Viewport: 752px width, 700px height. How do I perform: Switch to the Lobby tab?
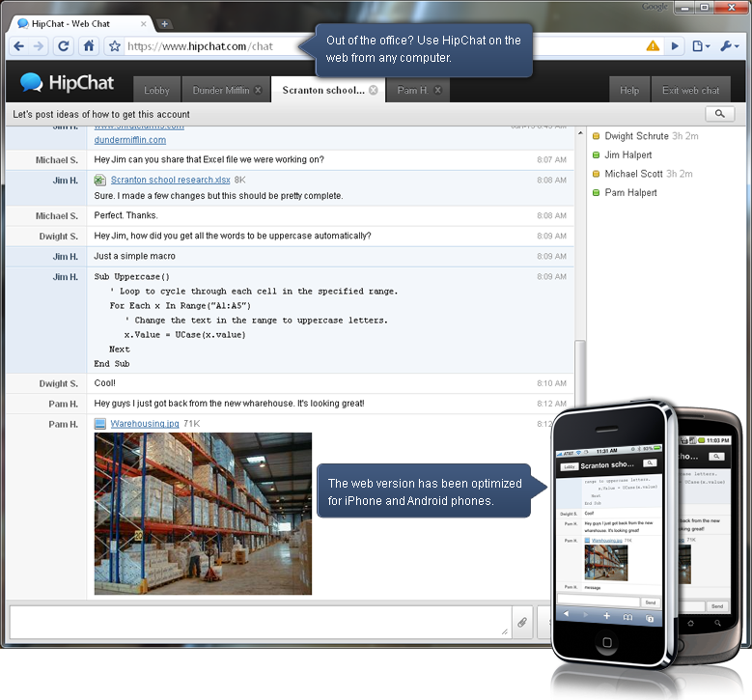156,90
